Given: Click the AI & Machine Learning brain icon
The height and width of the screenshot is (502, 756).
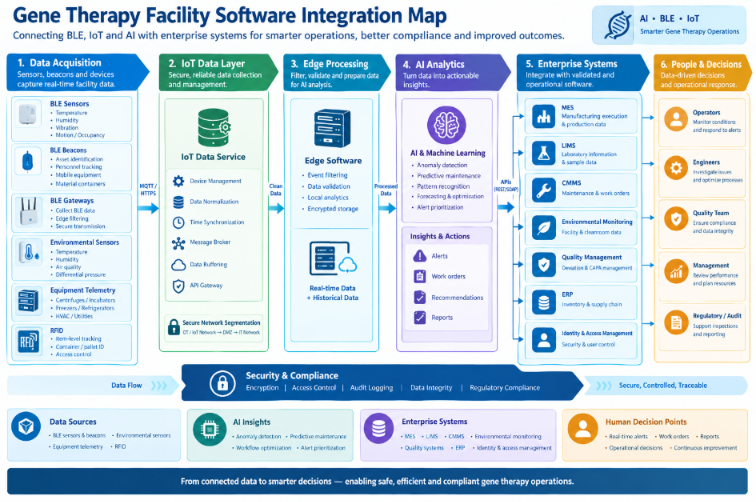Looking at the screenshot, I should tap(446, 125).
